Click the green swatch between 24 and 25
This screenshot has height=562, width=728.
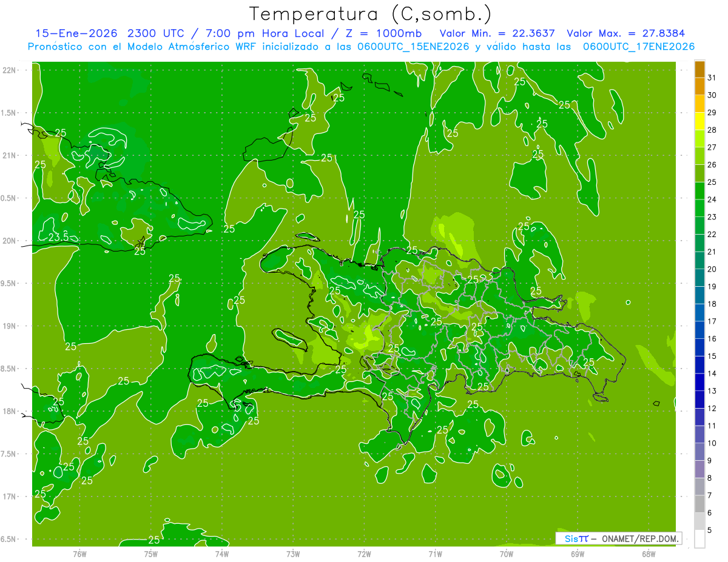(699, 191)
